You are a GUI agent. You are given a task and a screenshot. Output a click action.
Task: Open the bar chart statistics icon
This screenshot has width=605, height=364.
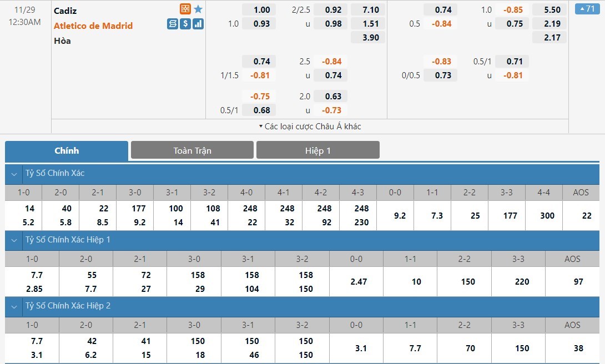coord(198,24)
